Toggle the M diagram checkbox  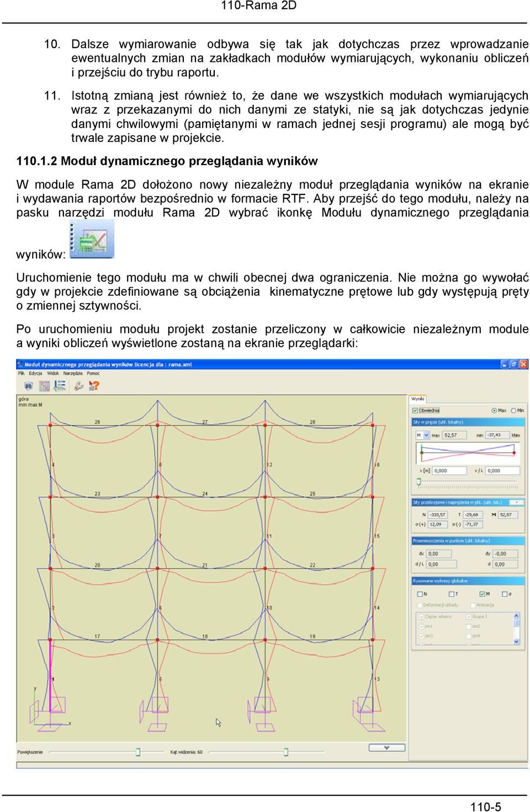click(x=482, y=594)
